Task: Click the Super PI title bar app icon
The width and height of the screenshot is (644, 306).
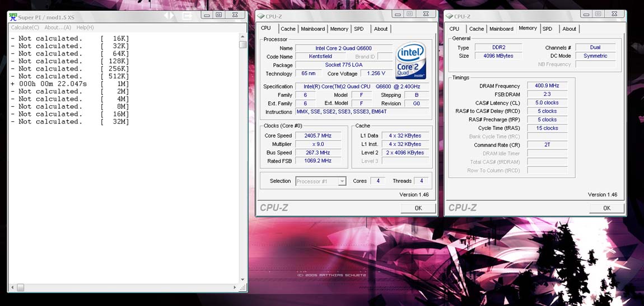Action: pos(13,17)
